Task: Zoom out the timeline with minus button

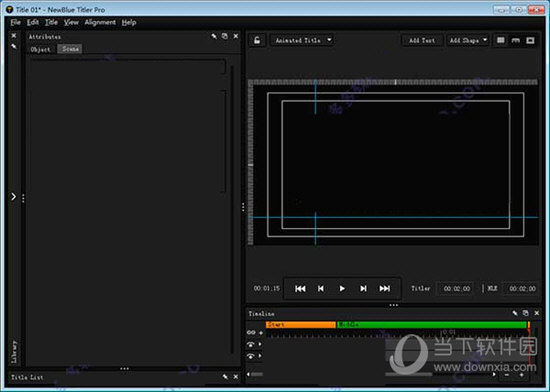Action: click(x=507, y=374)
